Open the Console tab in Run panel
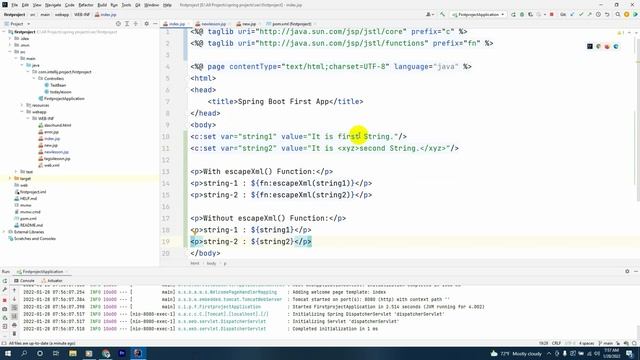 point(24,281)
